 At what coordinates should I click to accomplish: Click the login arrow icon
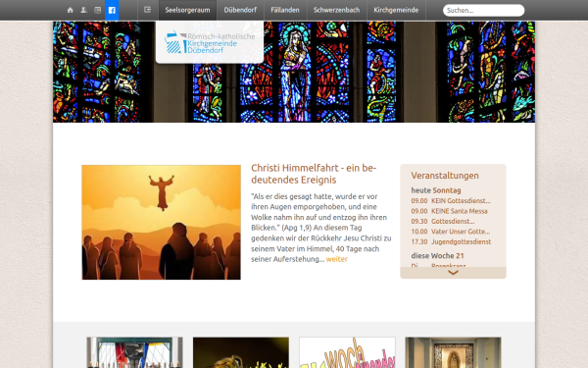tap(147, 10)
